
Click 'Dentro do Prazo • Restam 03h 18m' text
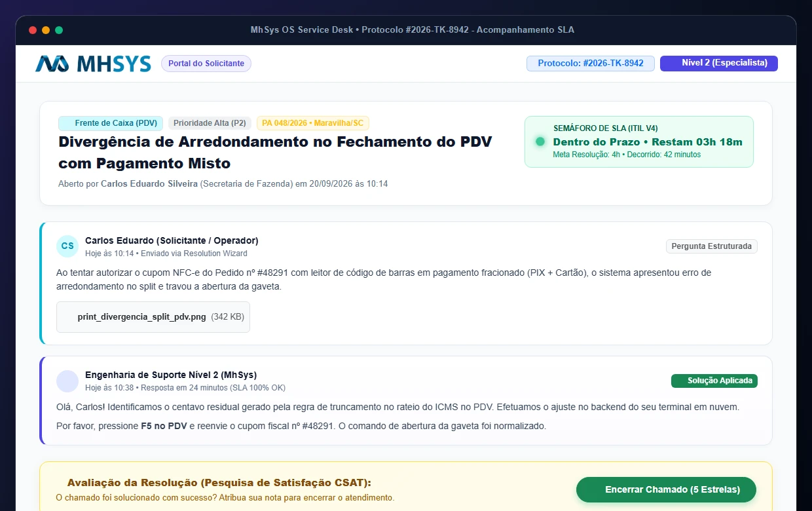tap(648, 142)
